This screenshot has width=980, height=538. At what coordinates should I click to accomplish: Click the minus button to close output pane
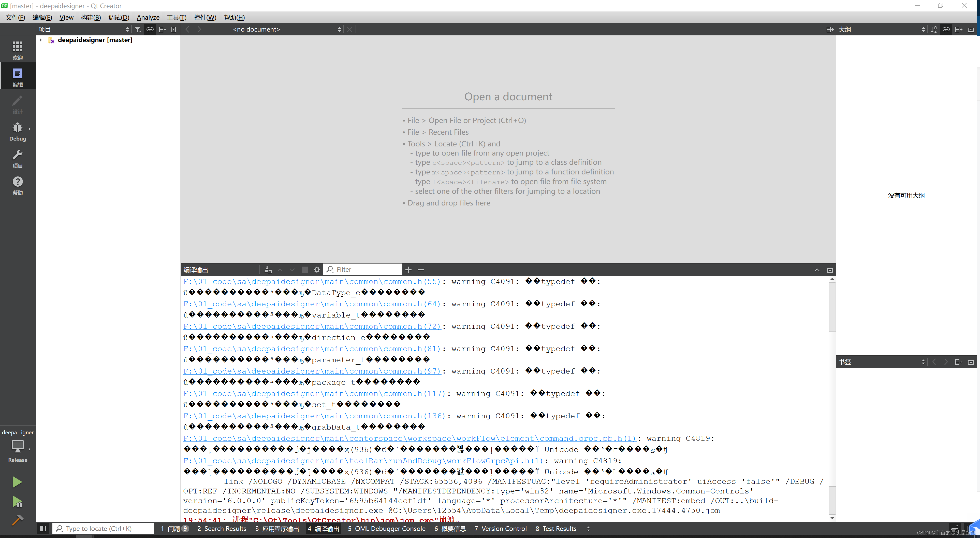[x=420, y=269]
